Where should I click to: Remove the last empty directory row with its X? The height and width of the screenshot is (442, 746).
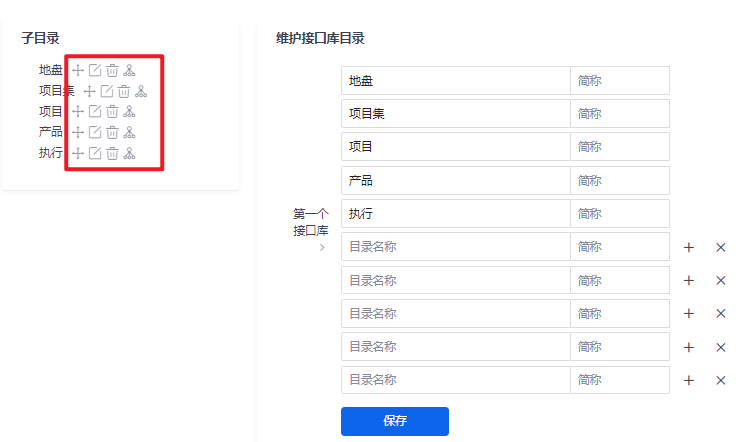(721, 380)
